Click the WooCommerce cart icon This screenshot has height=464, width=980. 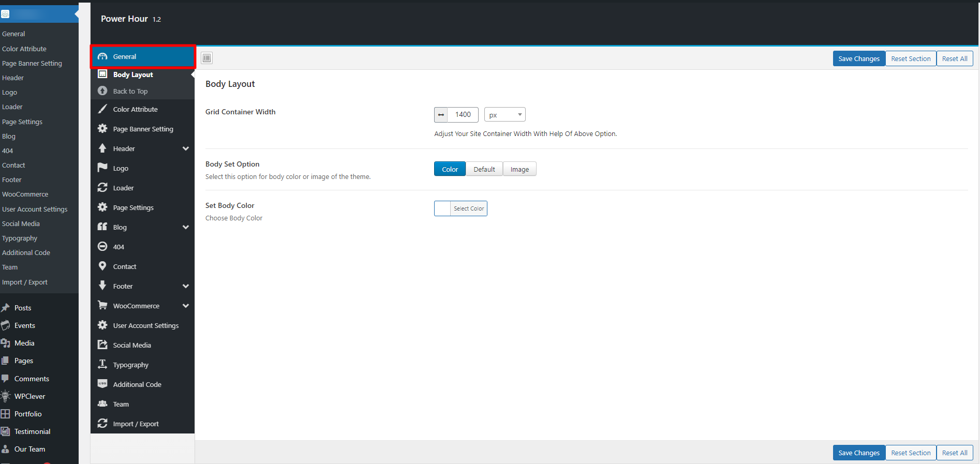point(102,305)
